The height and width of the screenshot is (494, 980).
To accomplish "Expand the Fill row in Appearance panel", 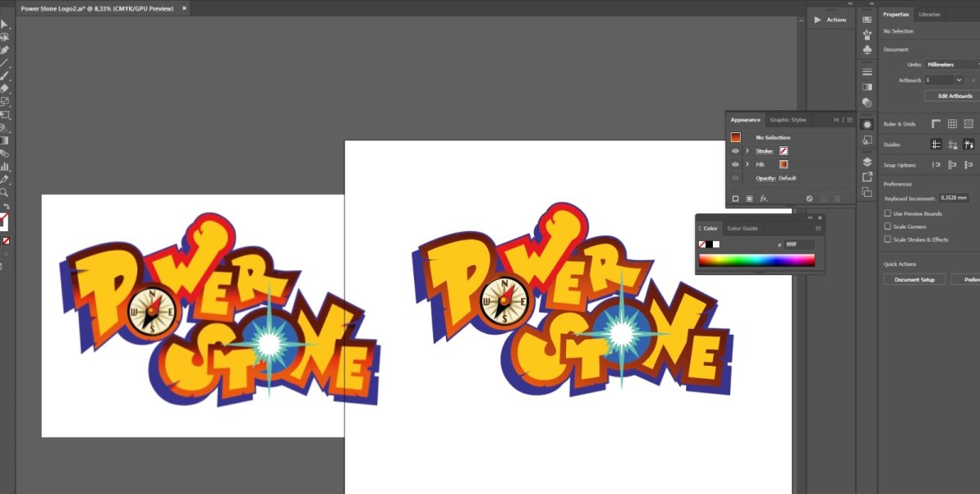I will [x=747, y=164].
